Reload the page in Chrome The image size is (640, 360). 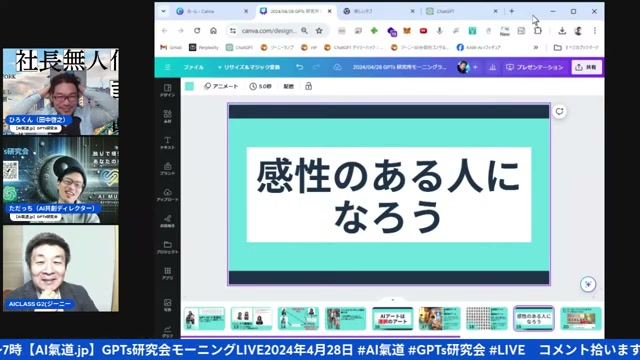pos(197,31)
